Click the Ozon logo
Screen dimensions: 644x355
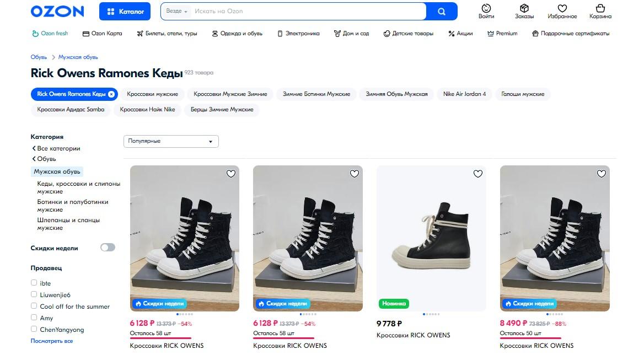point(57,11)
